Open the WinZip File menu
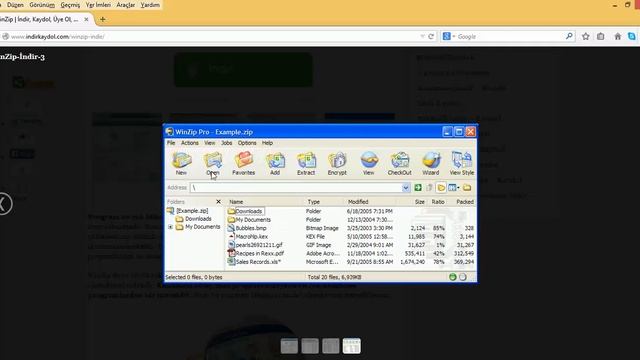Viewport: 640px width, 360px height. (x=171, y=143)
